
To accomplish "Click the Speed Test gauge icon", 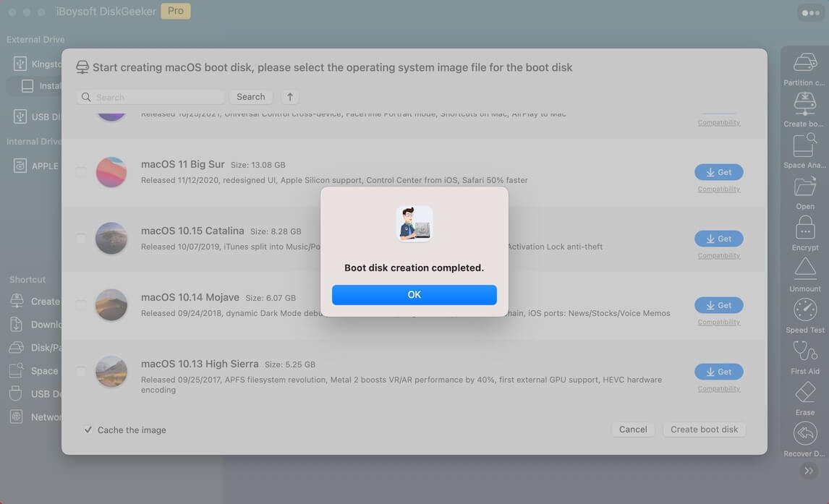I will 805,310.
